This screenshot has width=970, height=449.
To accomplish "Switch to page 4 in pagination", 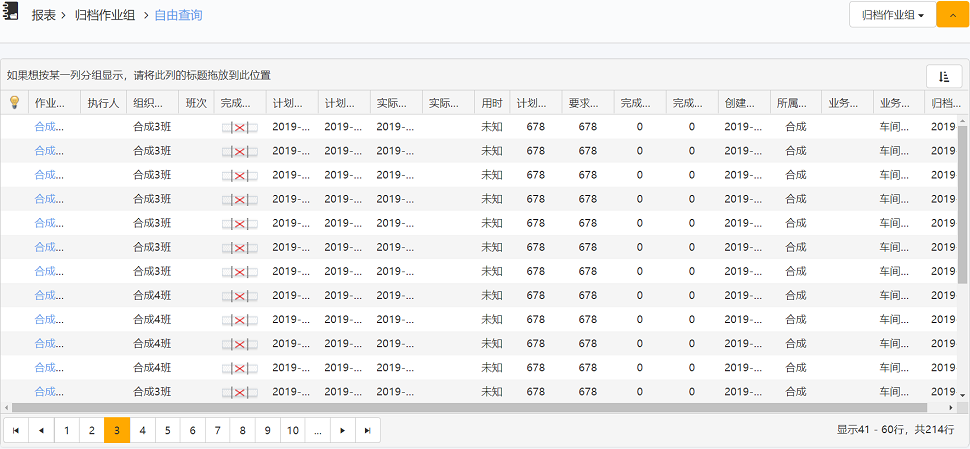I will (x=142, y=430).
